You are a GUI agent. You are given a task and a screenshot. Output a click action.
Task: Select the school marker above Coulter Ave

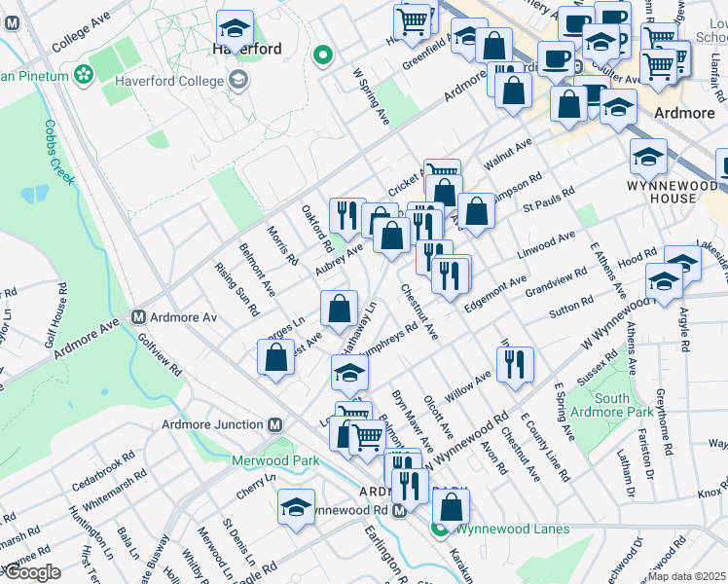click(x=601, y=44)
